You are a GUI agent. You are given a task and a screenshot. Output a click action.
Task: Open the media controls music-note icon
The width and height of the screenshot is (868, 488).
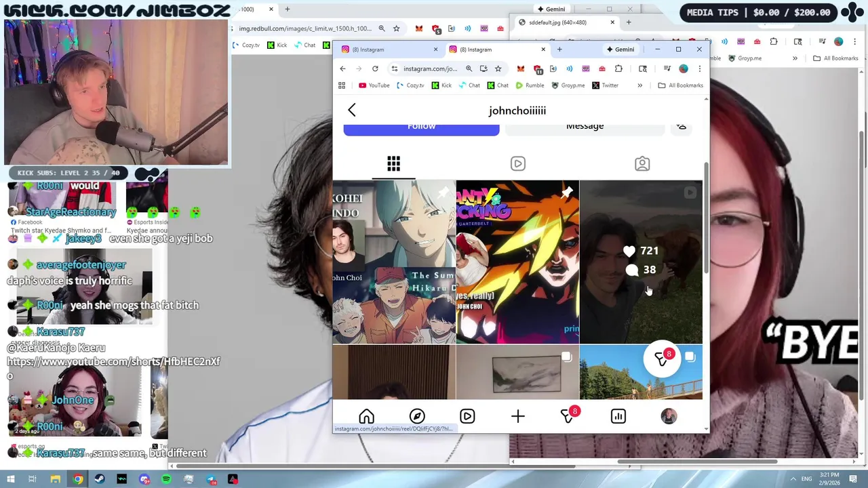pos(667,68)
